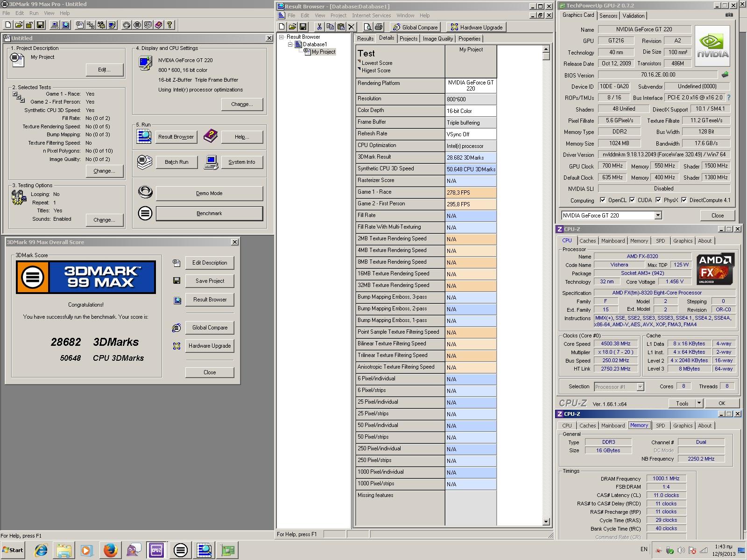Collapse Database1 tree node
Image resolution: width=747 pixels, height=560 pixels.
(290, 44)
